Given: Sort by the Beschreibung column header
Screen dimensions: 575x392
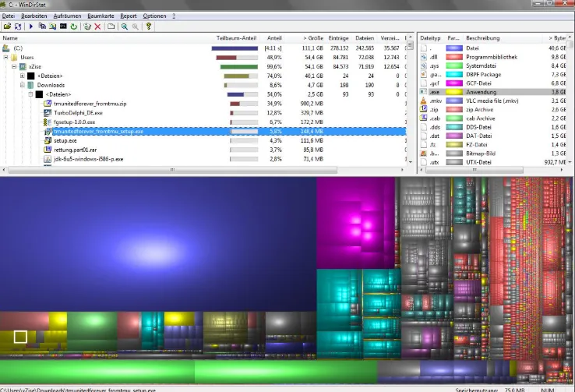Looking at the screenshot, I should tap(483, 37).
